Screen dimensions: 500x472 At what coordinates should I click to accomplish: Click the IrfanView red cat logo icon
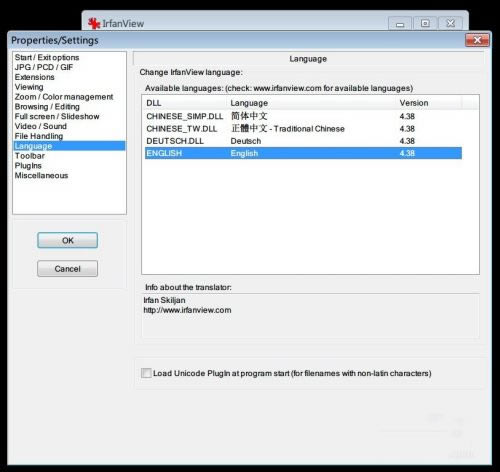click(x=94, y=23)
